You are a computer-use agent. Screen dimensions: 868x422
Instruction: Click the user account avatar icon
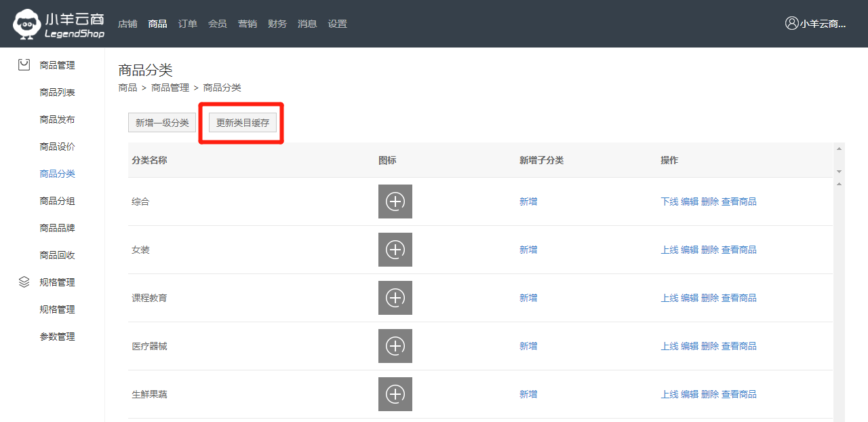791,23
